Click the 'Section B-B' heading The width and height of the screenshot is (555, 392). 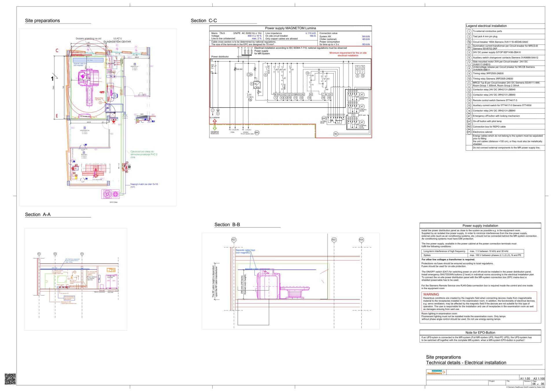(227, 225)
